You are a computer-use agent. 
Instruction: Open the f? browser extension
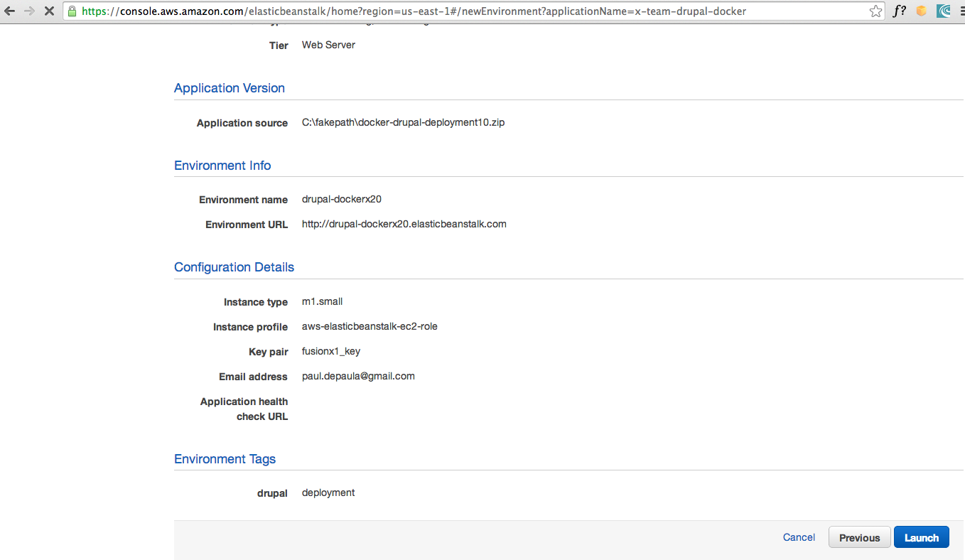pyautogui.click(x=900, y=11)
